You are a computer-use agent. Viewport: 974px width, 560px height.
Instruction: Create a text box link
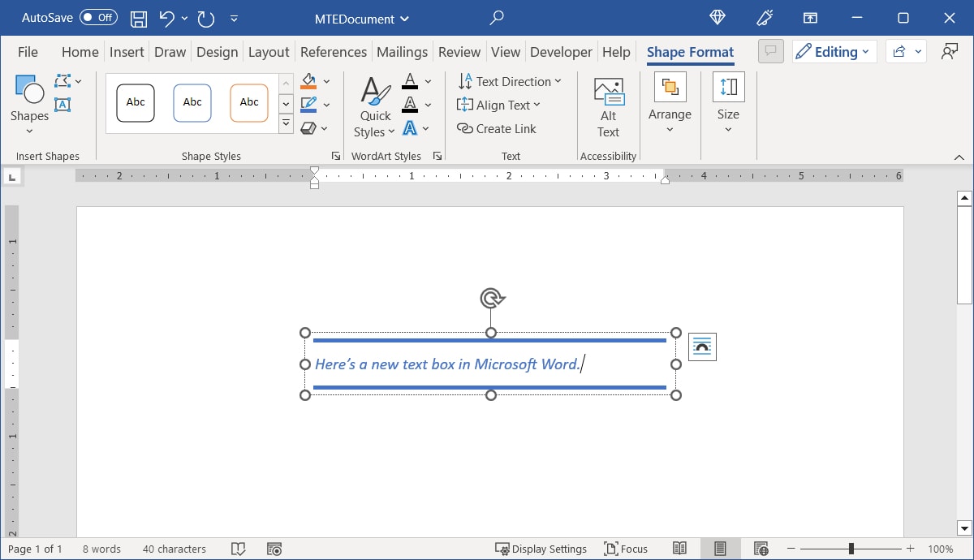point(496,128)
